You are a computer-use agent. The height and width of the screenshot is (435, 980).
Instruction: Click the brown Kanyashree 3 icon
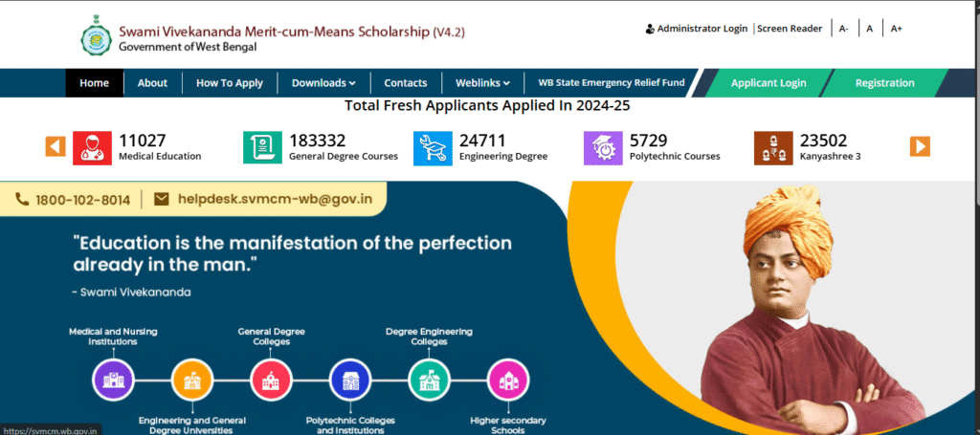point(773,147)
